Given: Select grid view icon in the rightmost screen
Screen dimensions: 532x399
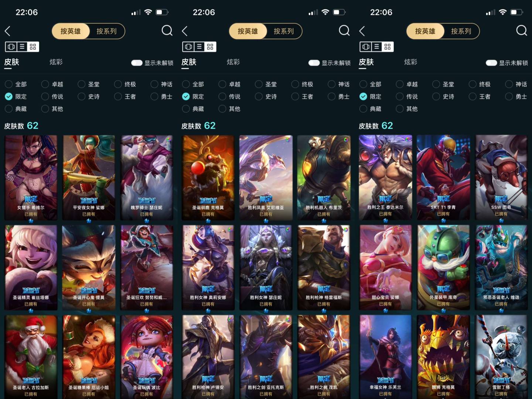Looking at the screenshot, I should click(x=388, y=47).
